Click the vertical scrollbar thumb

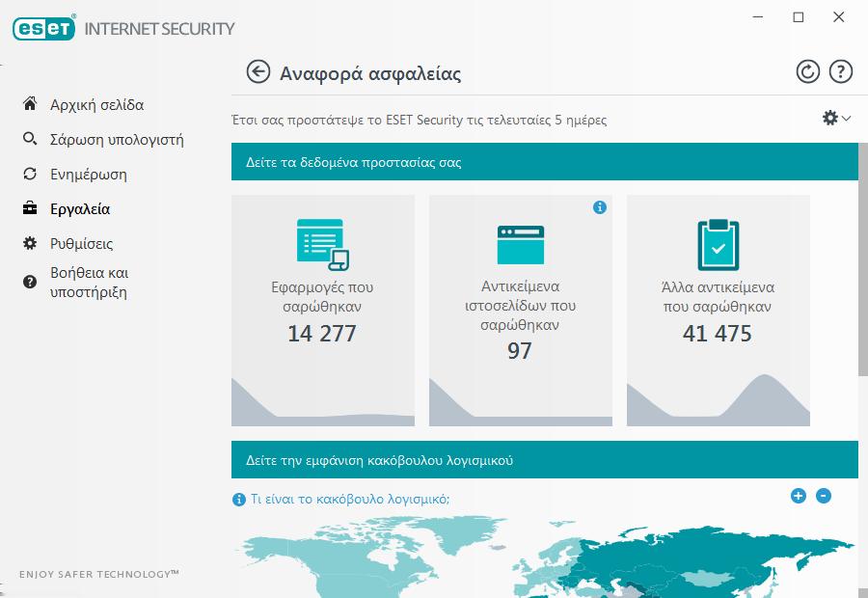(x=863, y=259)
